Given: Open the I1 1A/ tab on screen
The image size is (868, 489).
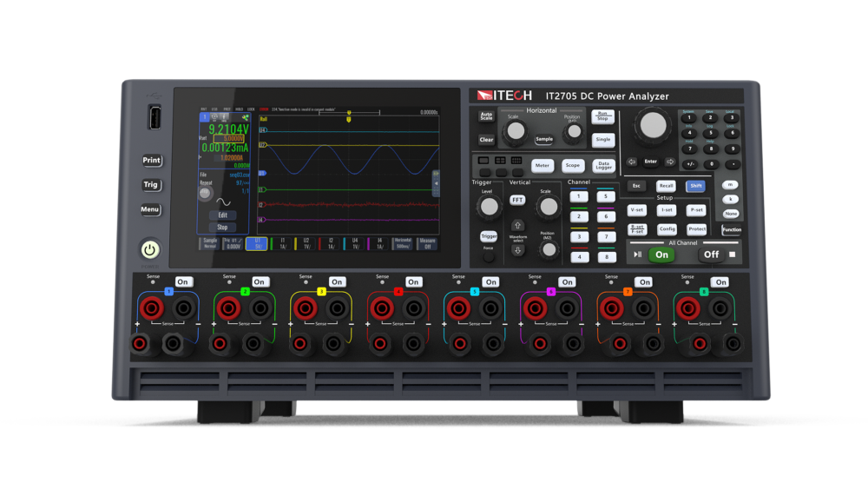Looking at the screenshot, I should (x=282, y=244).
